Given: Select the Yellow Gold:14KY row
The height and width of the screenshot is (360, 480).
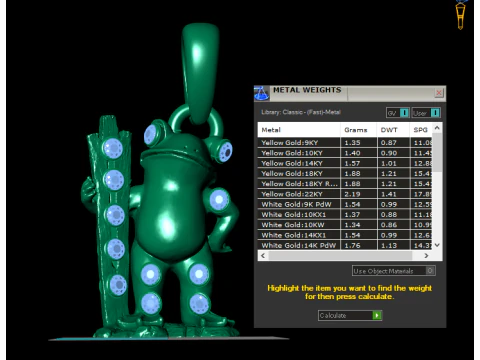Looking at the screenshot, I should click(345, 163).
